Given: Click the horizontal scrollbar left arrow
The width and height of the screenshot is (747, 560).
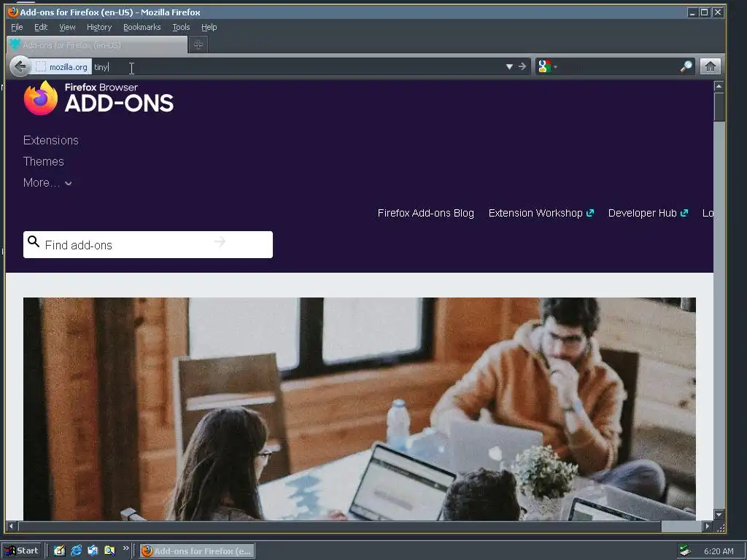Looking at the screenshot, I should (x=12, y=526).
